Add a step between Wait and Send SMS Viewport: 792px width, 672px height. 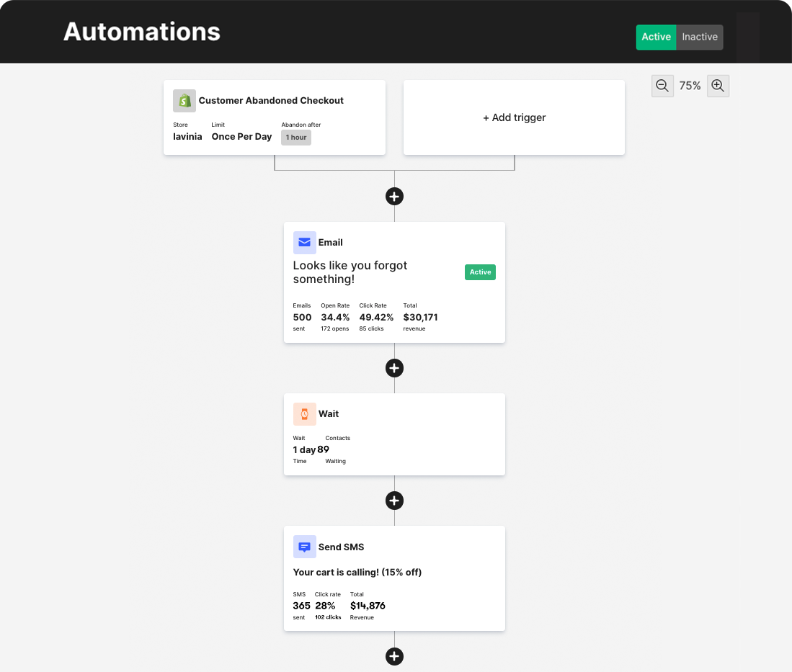[394, 501]
